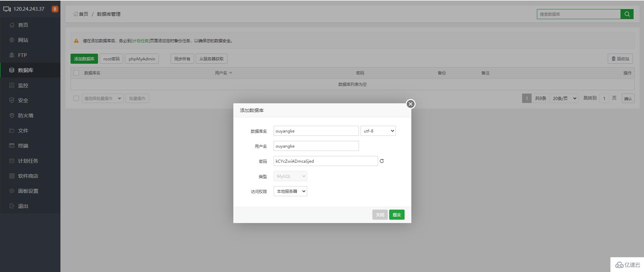
Task: Click the terminal icon for 终端
Action: pos(12,146)
